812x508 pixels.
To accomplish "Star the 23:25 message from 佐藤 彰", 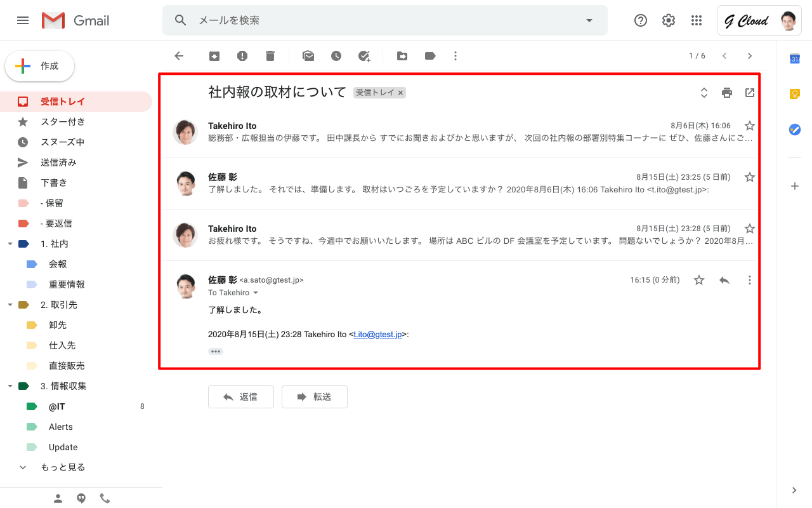I will (750, 177).
